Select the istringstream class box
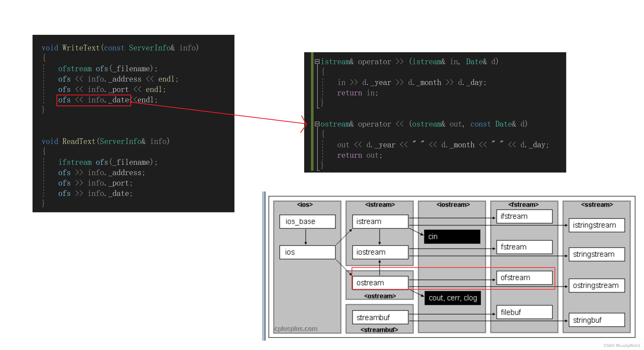Viewport: 644px width, 350px height. [596, 225]
